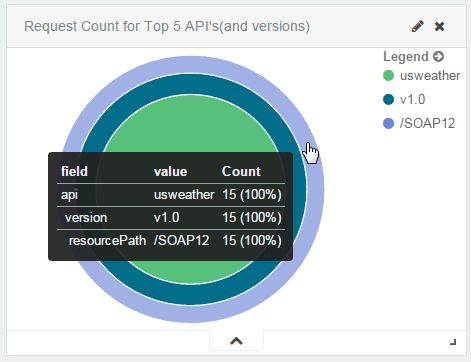Click the panel title Request Count text

coord(167,26)
